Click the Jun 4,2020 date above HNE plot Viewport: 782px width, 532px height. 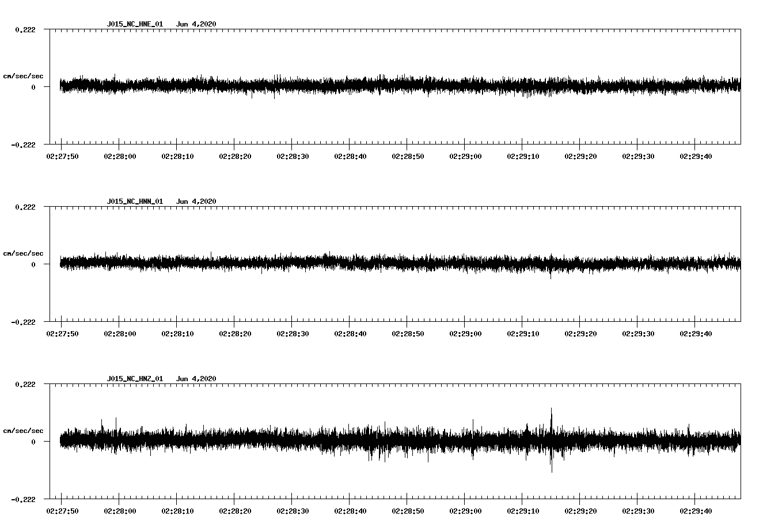[196, 24]
